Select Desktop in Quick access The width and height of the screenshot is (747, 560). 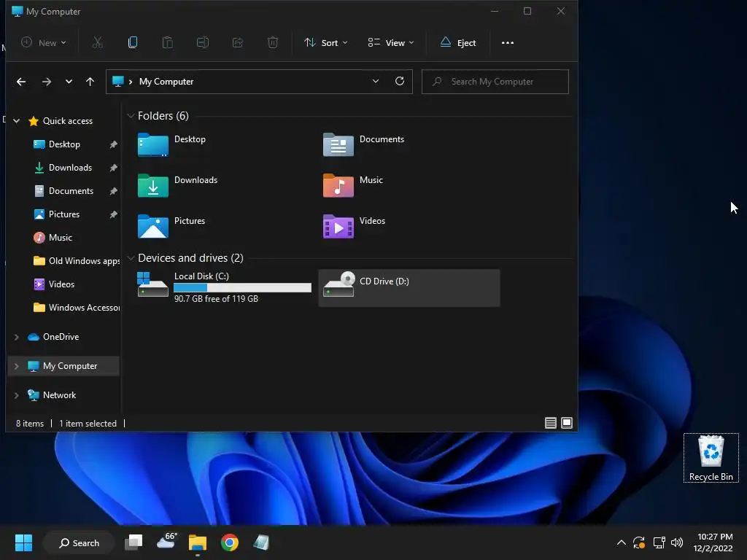[x=64, y=144]
